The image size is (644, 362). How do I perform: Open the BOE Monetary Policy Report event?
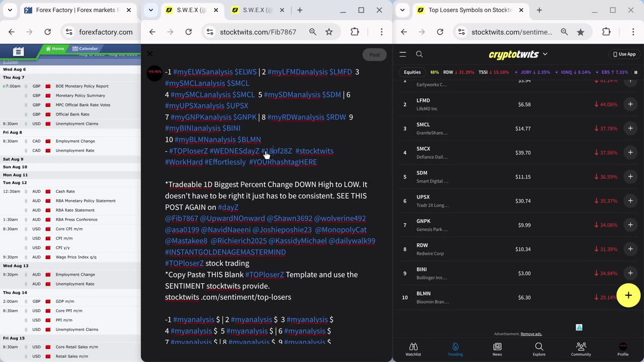coord(82,86)
